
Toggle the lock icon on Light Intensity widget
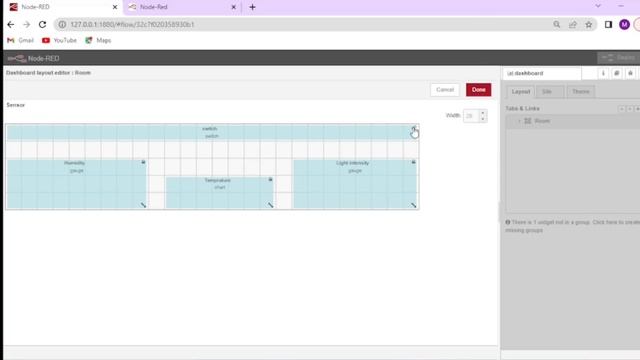pos(413,162)
